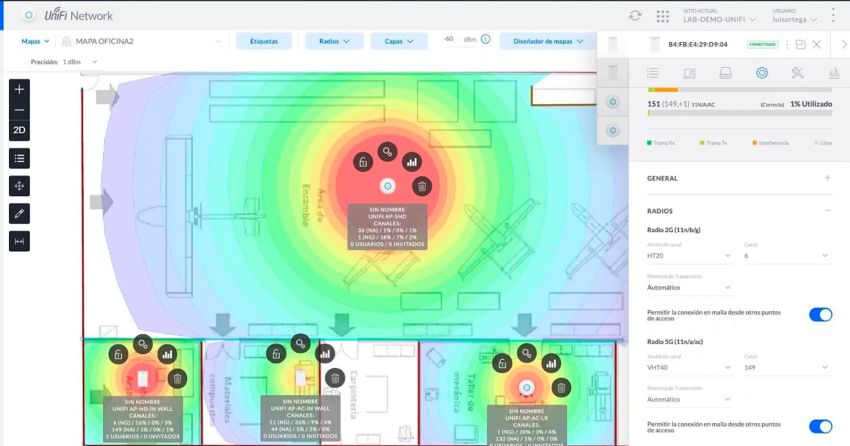Open device panel three-dot options menu
Image resolution: width=850 pixels, height=446 pixels.
click(x=787, y=44)
